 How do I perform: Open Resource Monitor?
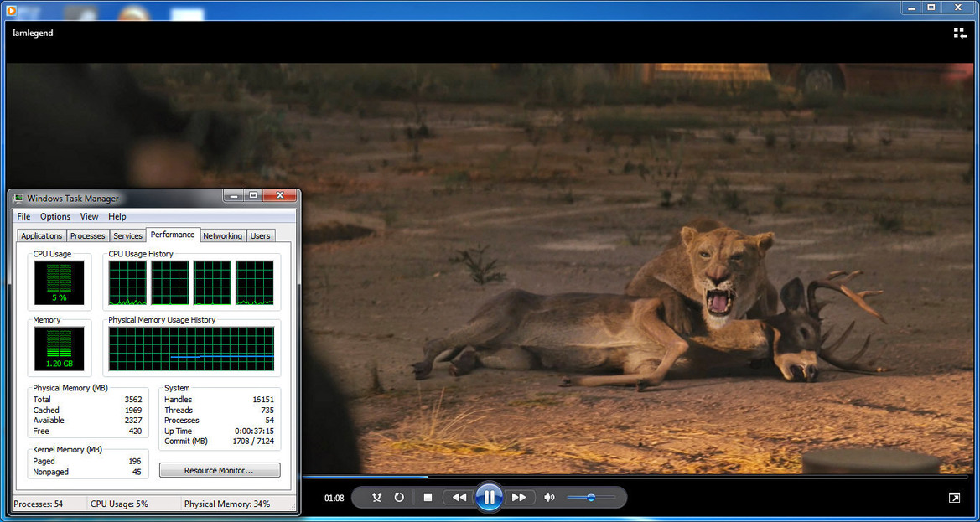click(x=220, y=470)
